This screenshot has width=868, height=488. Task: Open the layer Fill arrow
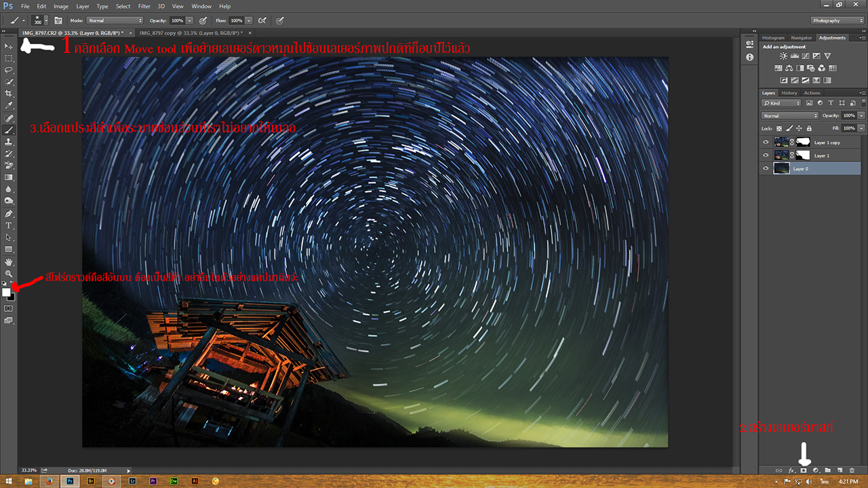pyautogui.click(x=862, y=128)
